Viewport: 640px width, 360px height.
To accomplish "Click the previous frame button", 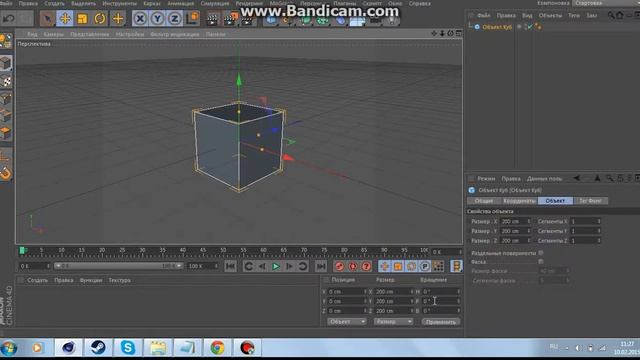I will [x=262, y=267].
